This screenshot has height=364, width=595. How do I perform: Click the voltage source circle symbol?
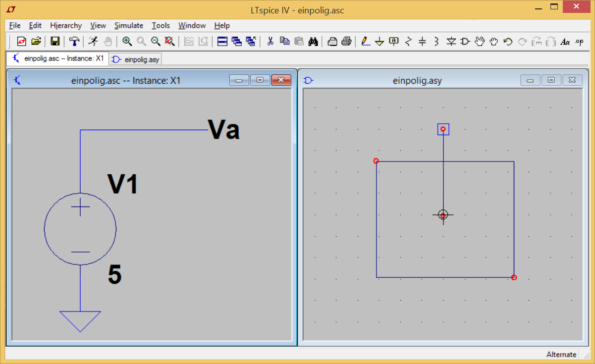point(80,228)
